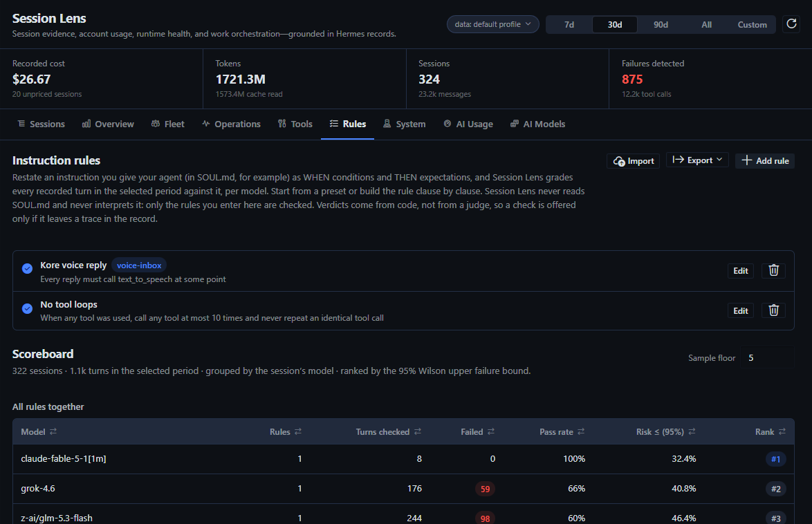Image resolution: width=812 pixels, height=524 pixels.
Task: Click the cloud icon on Import
Action: point(619,161)
